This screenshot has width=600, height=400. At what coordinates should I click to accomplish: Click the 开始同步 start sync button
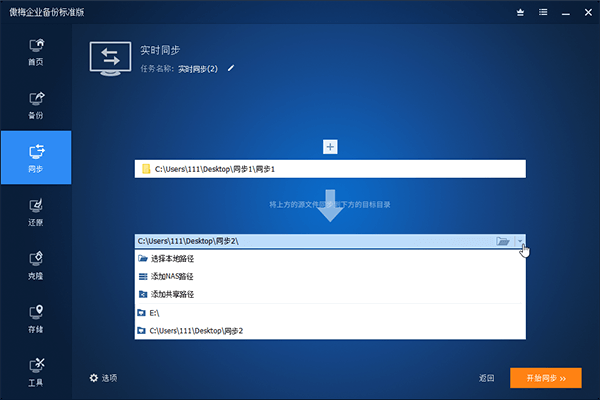(x=545, y=378)
